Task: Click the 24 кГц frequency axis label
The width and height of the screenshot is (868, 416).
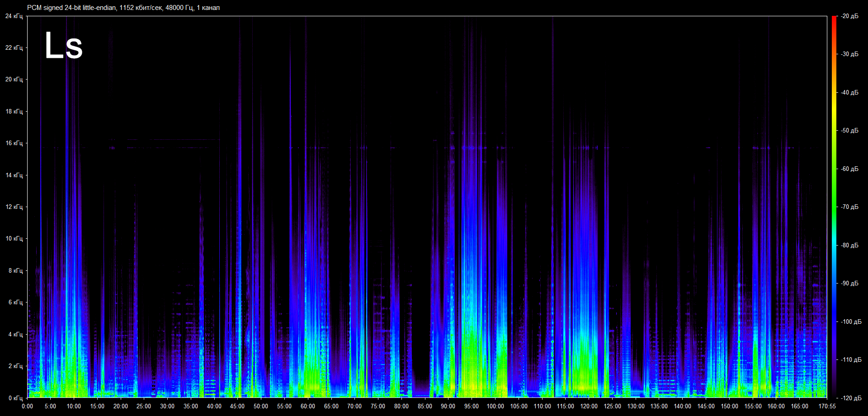Action: (14, 16)
